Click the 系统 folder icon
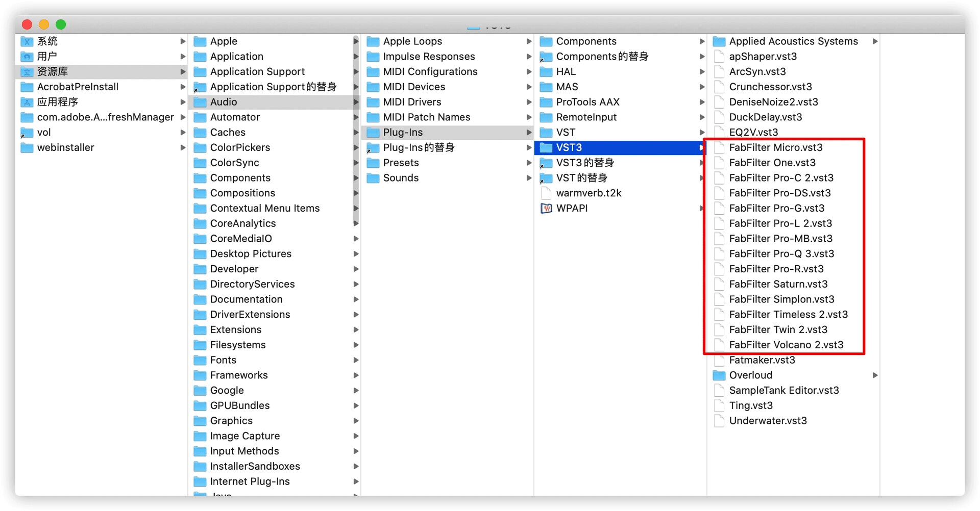980x511 pixels. [27, 41]
